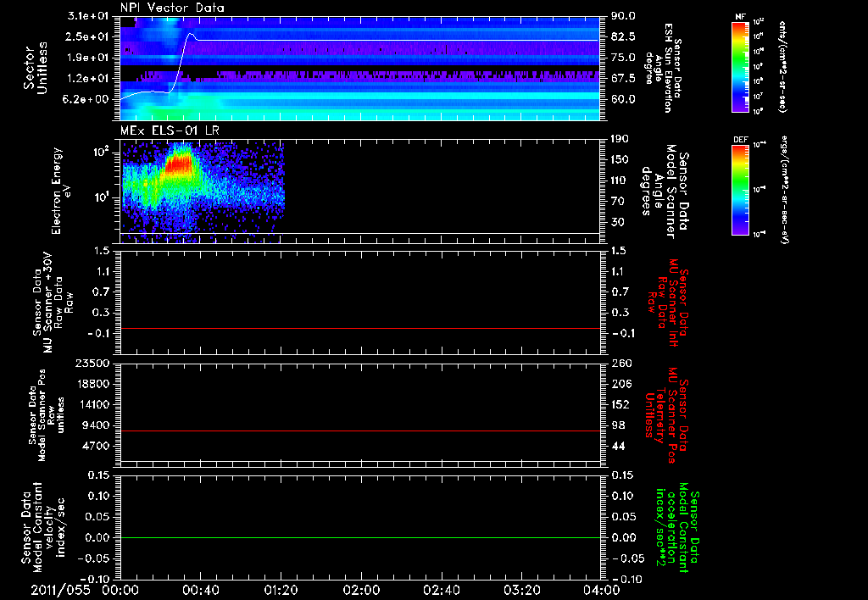The height and width of the screenshot is (600, 868).
Task: Click the "00:40" time tick label
Action: pos(200,590)
